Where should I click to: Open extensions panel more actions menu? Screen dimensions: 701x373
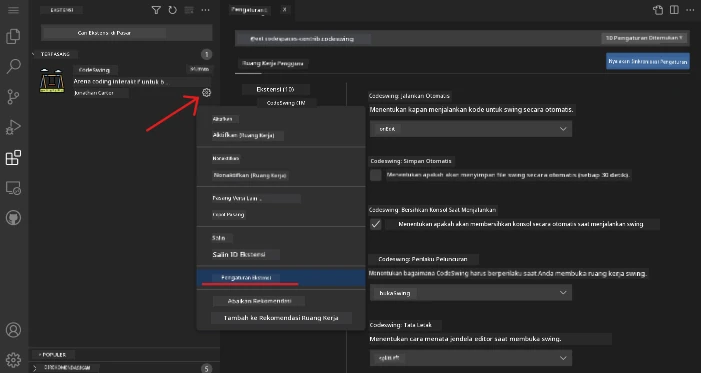205,10
